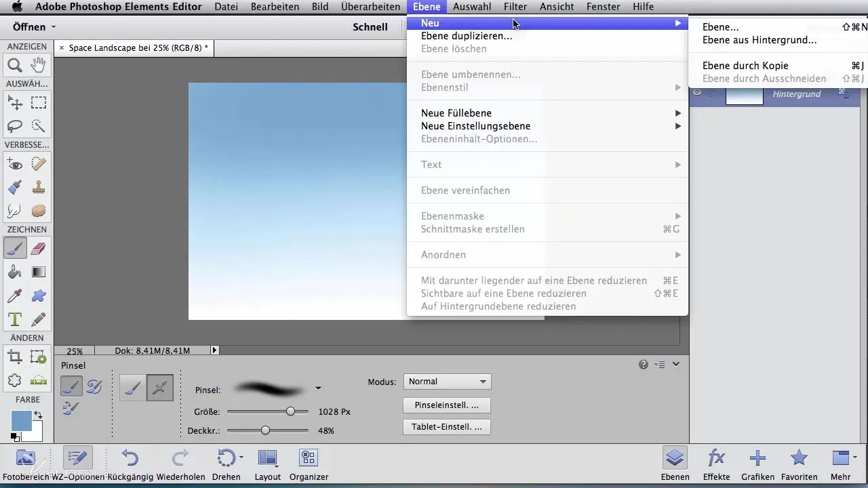Image resolution: width=868 pixels, height=488 pixels.
Task: Open the Drehen rotate options arrow
Action: 241,459
